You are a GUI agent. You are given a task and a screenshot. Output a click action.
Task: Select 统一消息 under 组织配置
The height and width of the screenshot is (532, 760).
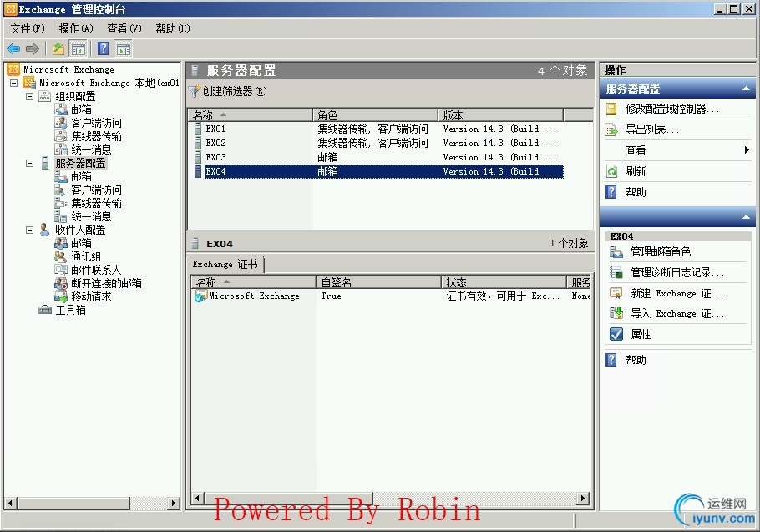(91, 149)
